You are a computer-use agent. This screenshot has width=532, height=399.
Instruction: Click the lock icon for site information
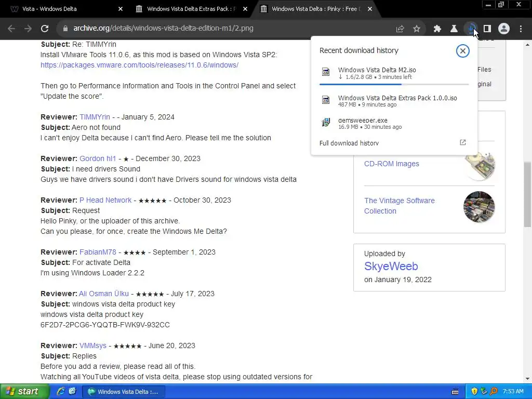[x=65, y=29]
